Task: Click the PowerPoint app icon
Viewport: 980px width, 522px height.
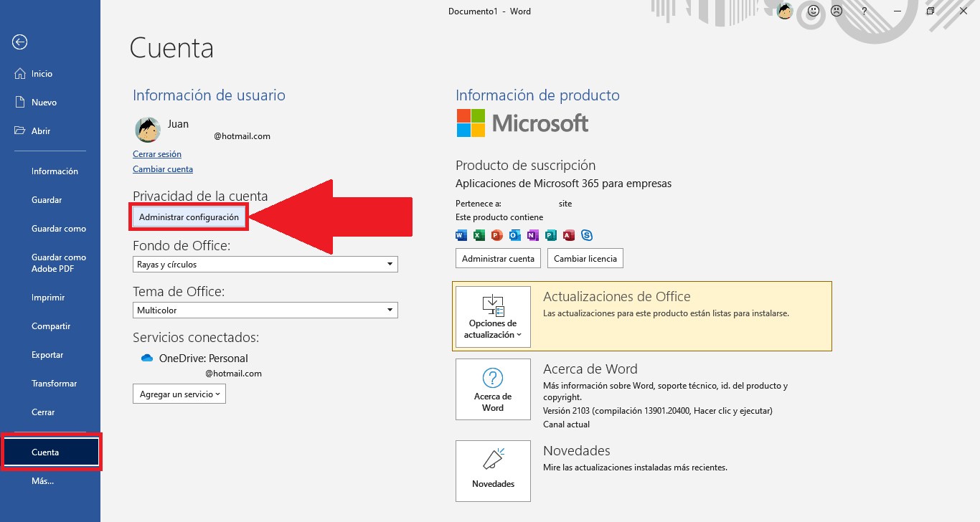Action: tap(497, 235)
